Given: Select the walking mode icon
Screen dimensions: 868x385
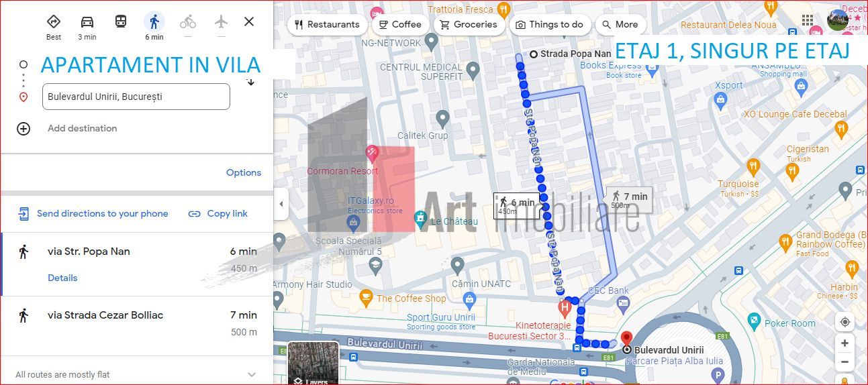Looking at the screenshot, I should (x=154, y=21).
